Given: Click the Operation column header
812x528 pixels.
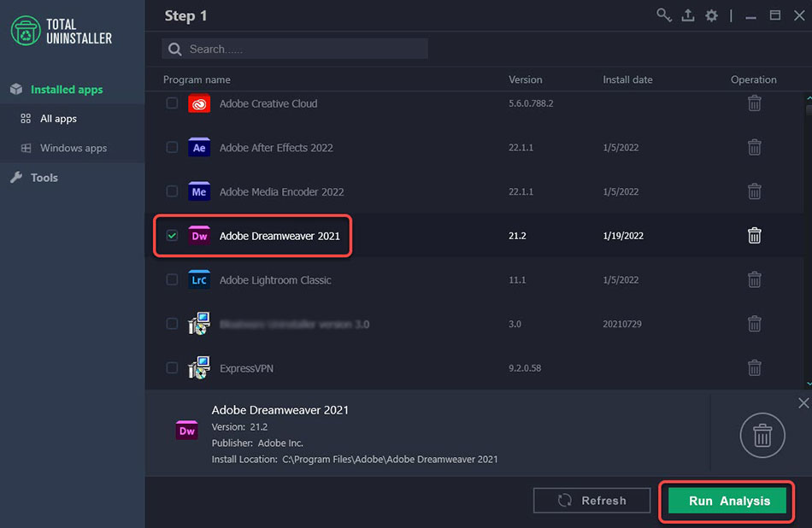Looking at the screenshot, I should [754, 79].
